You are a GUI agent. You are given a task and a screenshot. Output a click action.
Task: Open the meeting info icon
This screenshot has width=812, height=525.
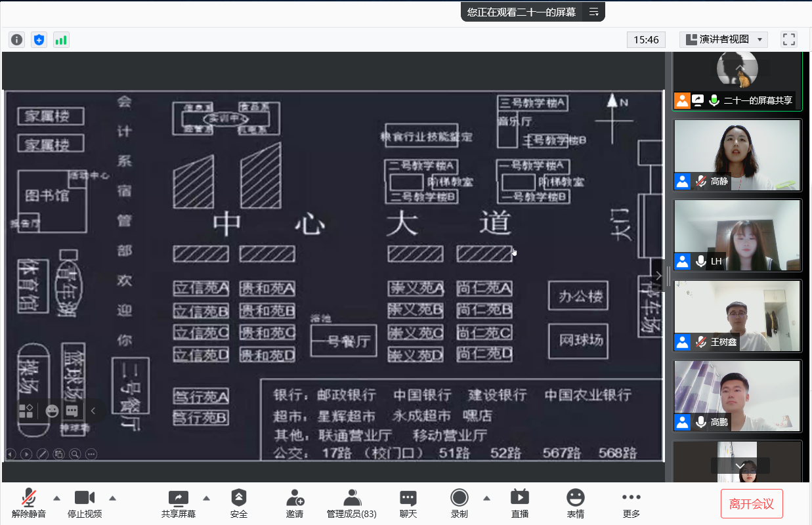pyautogui.click(x=16, y=40)
